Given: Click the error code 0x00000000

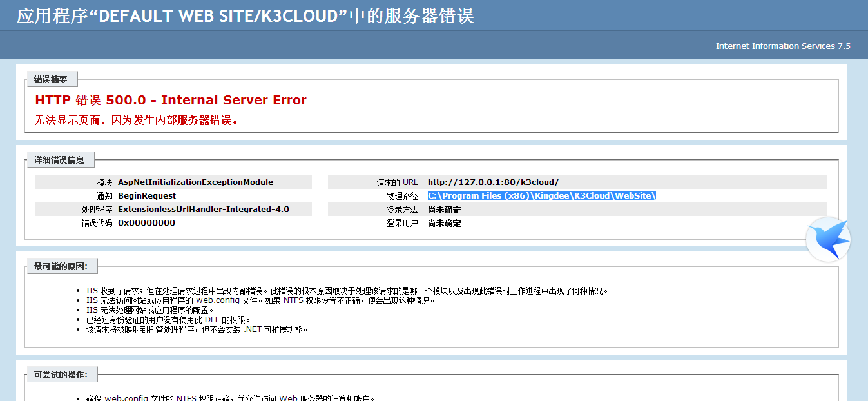Looking at the screenshot, I should pyautogui.click(x=146, y=222).
